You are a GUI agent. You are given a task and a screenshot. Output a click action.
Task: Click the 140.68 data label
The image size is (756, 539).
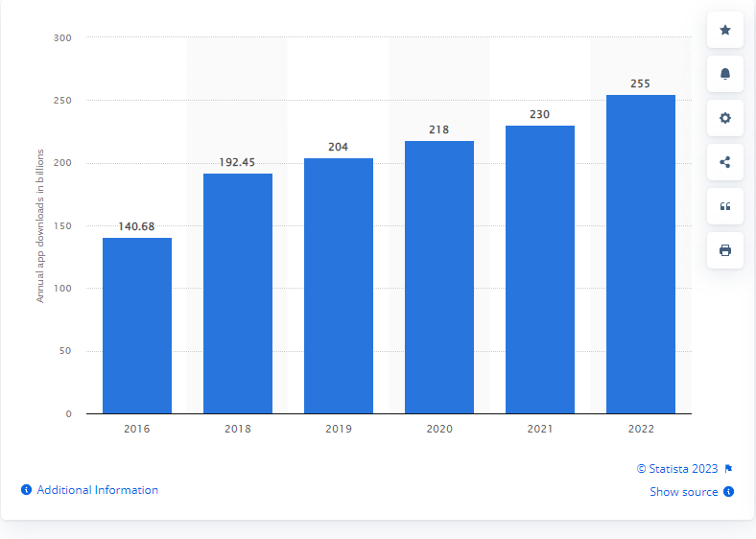point(136,226)
